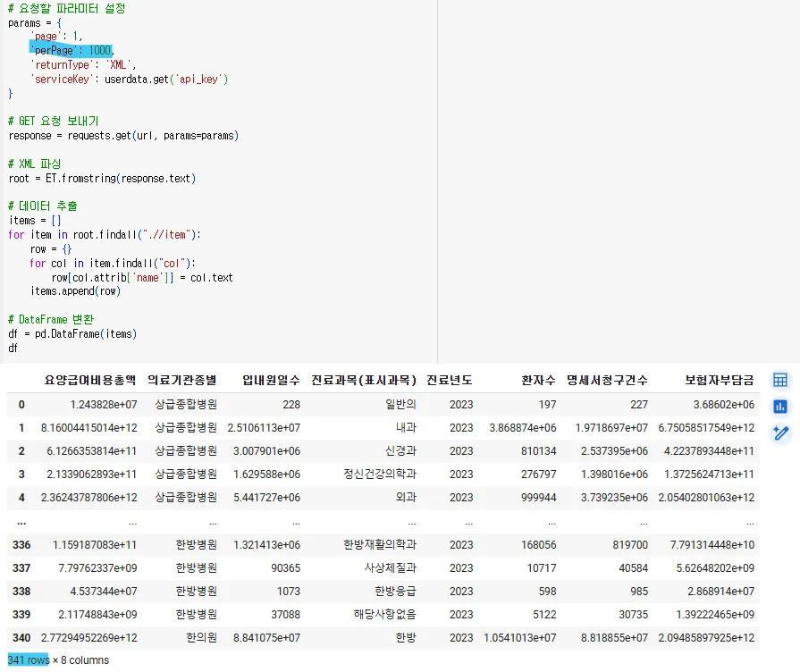Click value 90365 in row 337
Viewport: 800px width, 672px height.
286,568
